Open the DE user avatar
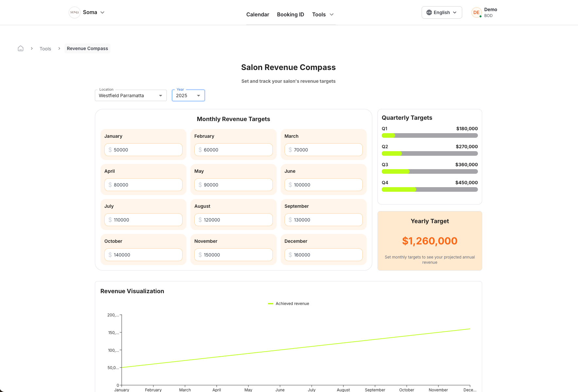 476,12
